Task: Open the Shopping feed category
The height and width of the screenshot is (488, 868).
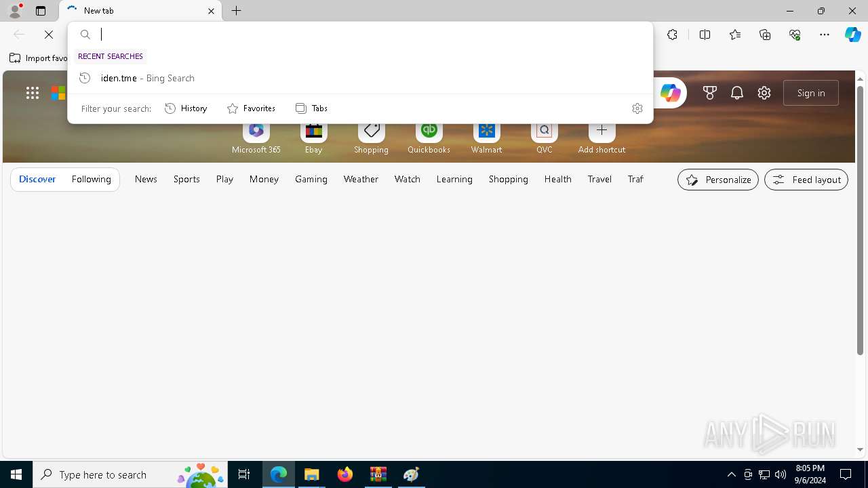Action: 509,179
